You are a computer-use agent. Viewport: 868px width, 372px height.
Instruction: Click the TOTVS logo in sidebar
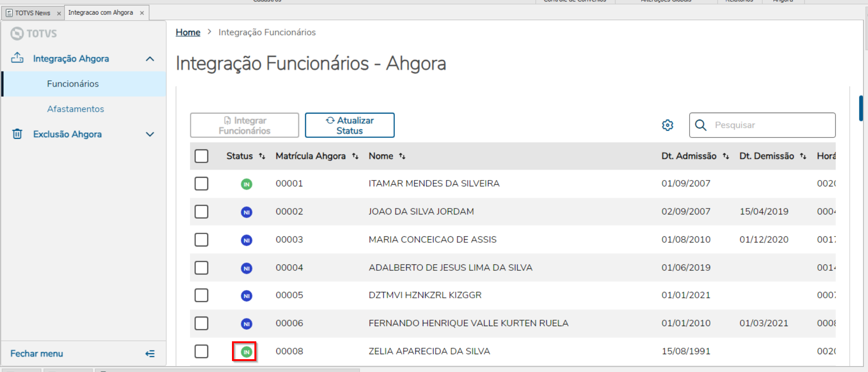[34, 33]
